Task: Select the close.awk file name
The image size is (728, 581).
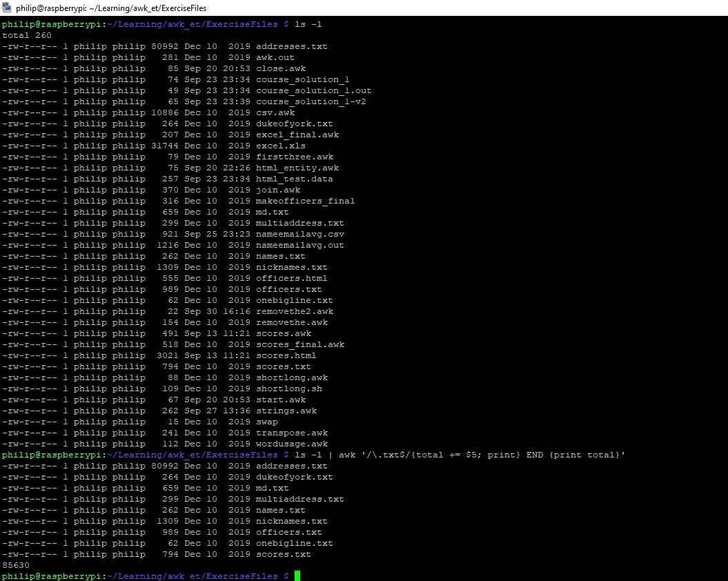Action: 280,69
